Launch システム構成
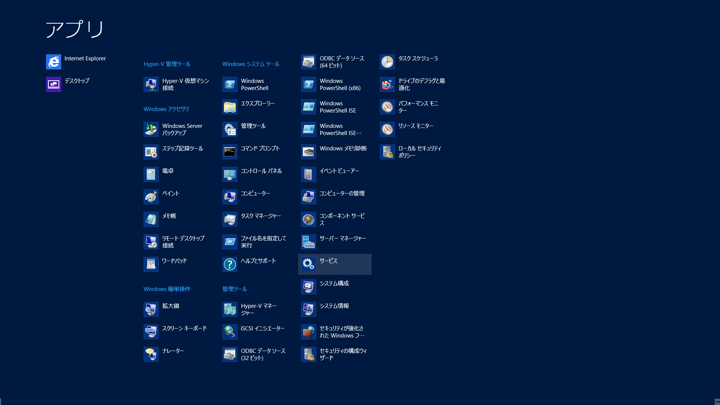This screenshot has width=720, height=405. tap(335, 287)
